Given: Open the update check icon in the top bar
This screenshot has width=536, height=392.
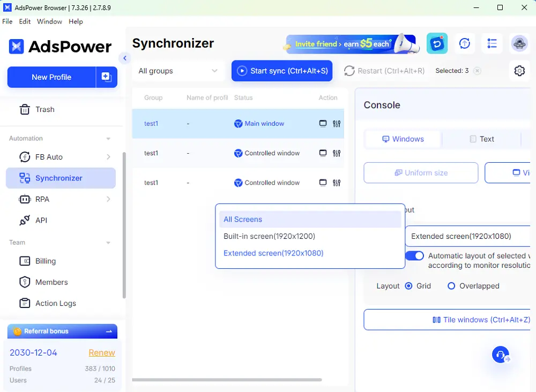Looking at the screenshot, I should [465, 43].
